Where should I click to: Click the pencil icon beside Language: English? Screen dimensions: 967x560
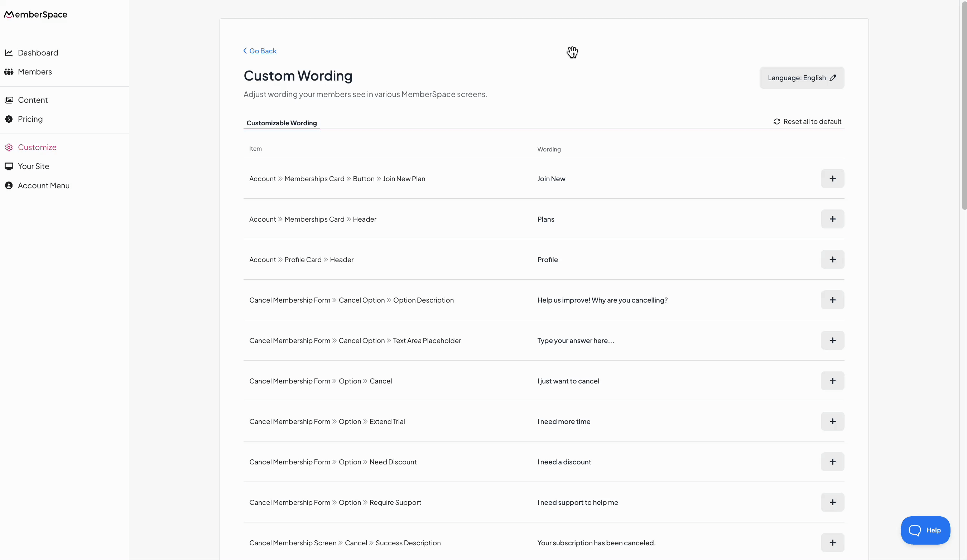(833, 78)
